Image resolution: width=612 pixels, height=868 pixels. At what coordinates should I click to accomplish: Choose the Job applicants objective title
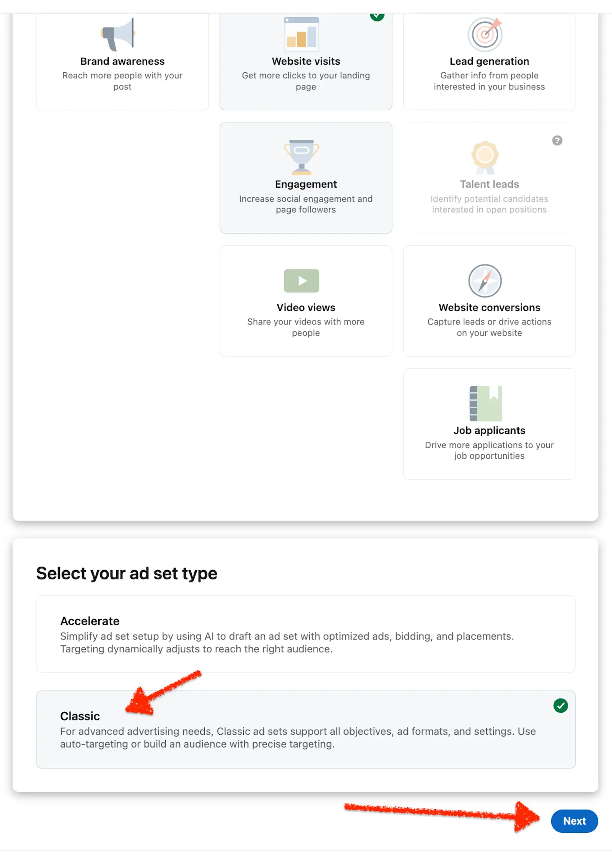pos(489,430)
